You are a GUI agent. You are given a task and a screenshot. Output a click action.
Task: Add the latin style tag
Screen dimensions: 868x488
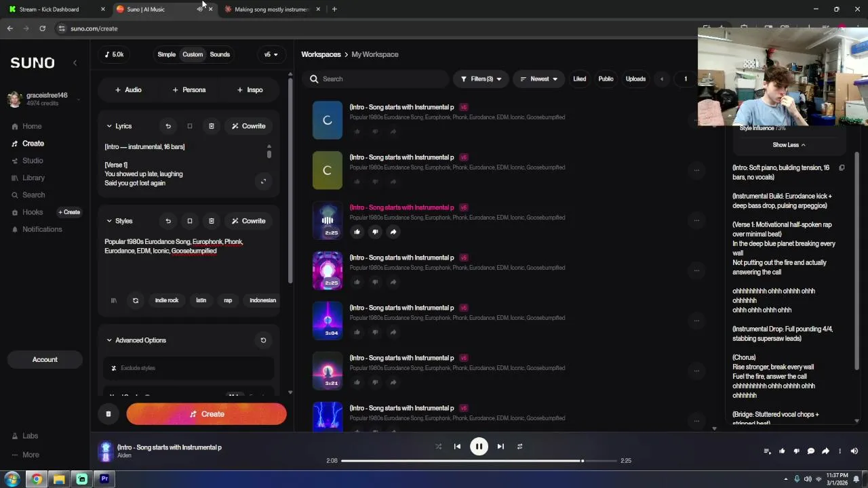pyautogui.click(x=201, y=300)
